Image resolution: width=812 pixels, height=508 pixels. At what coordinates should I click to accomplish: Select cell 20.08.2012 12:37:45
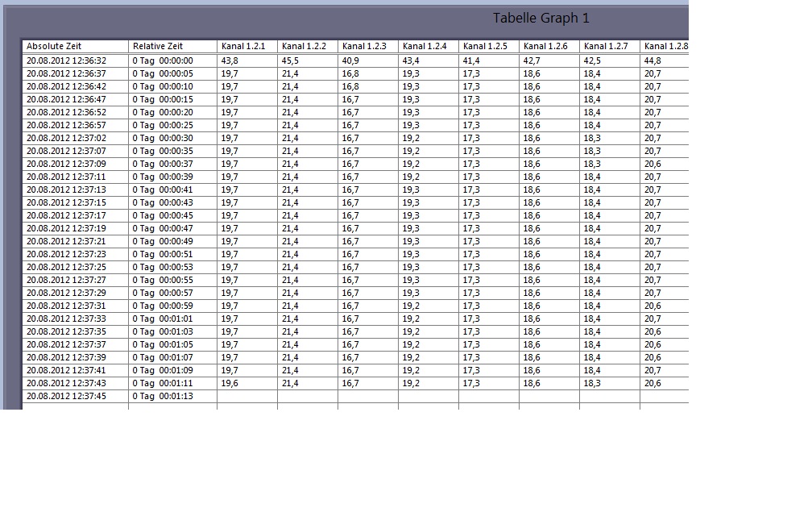[76, 396]
